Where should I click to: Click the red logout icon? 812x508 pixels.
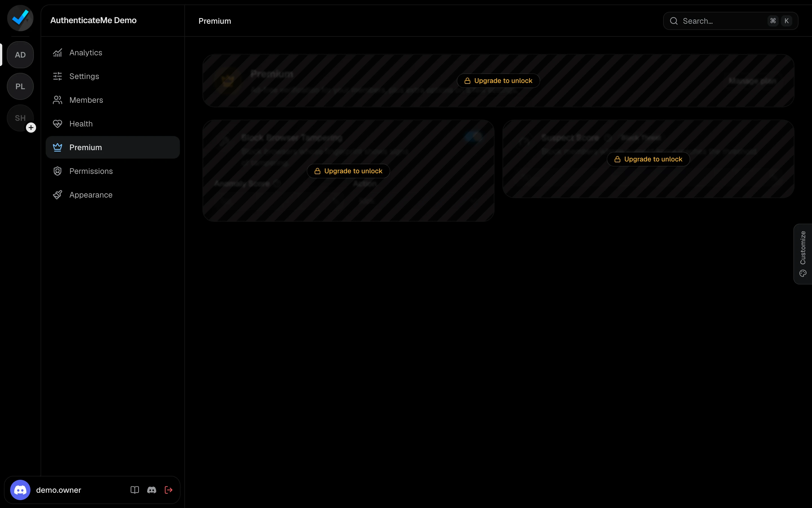(168, 490)
